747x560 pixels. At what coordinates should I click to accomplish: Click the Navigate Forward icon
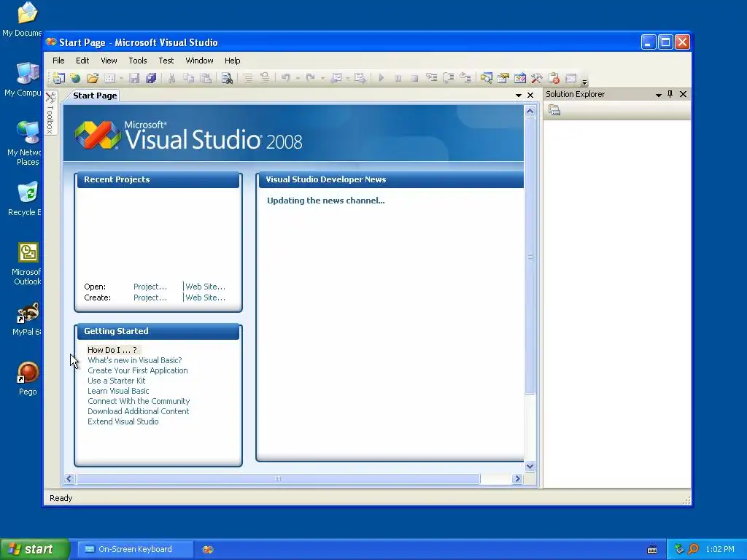click(x=360, y=78)
